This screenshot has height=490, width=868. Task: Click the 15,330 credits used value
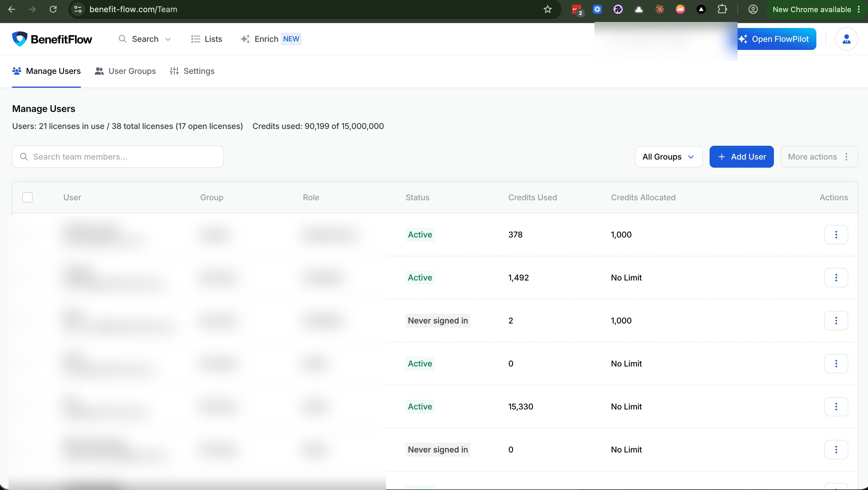pos(521,407)
